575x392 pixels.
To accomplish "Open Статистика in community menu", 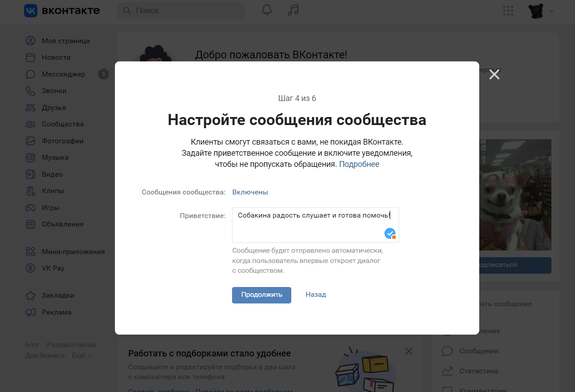I will 479,371.
